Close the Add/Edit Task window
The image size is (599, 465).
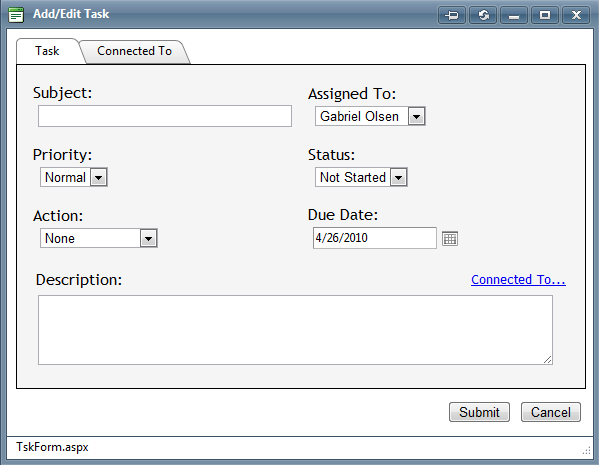click(576, 15)
